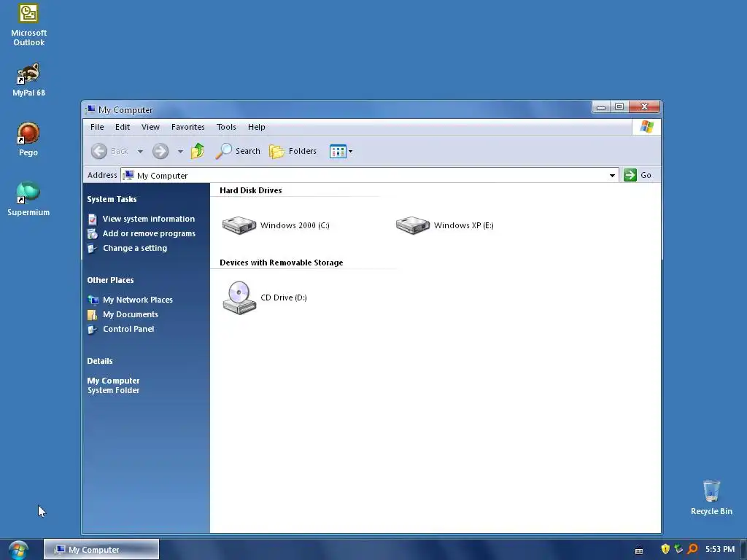Click the Hard Disk Drives group header

click(x=251, y=190)
